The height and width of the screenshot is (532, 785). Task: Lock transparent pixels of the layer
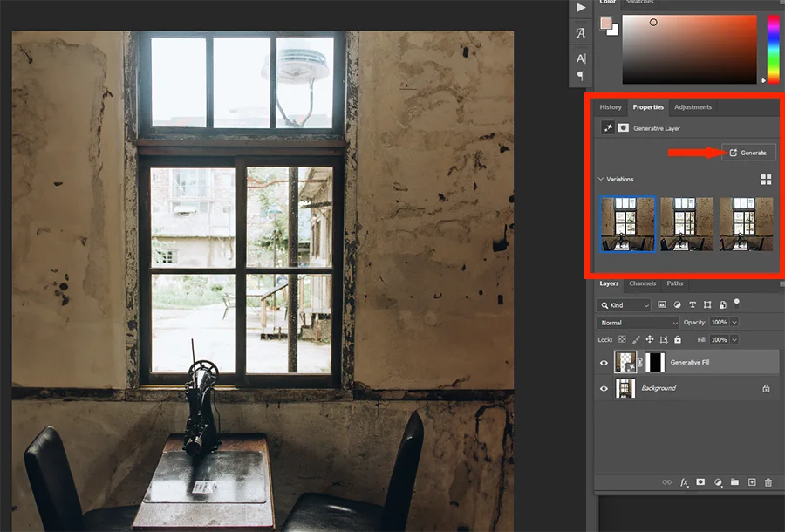622,339
